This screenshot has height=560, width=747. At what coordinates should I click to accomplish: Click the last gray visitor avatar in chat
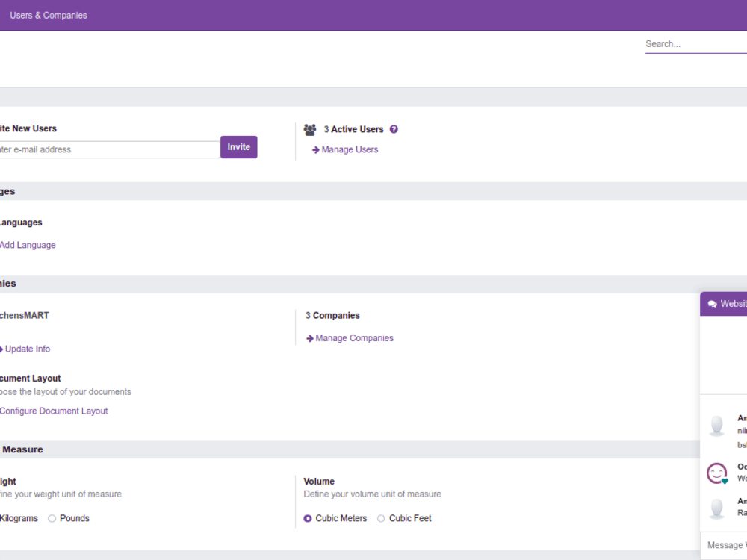(717, 508)
